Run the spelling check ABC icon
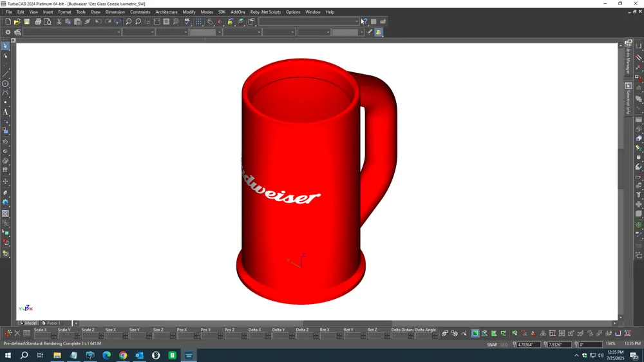The image size is (644, 362). pos(187,21)
